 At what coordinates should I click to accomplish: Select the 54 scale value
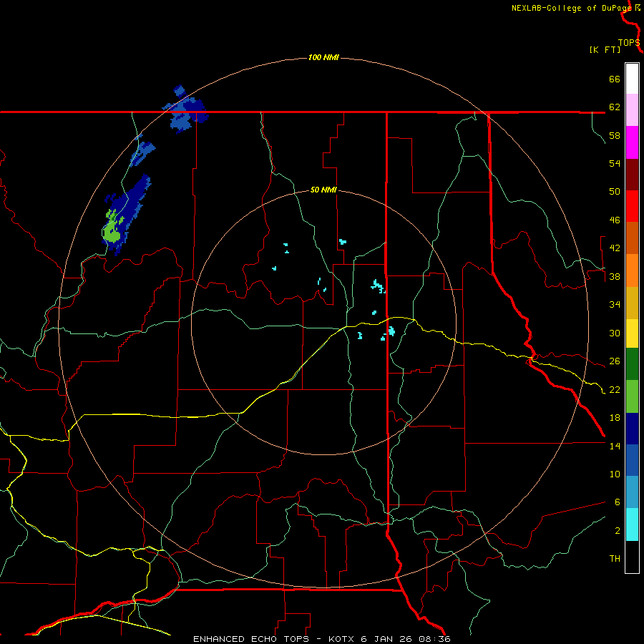pos(615,163)
